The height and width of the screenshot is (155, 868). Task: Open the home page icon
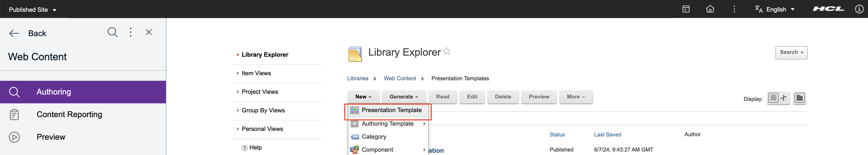point(710,9)
